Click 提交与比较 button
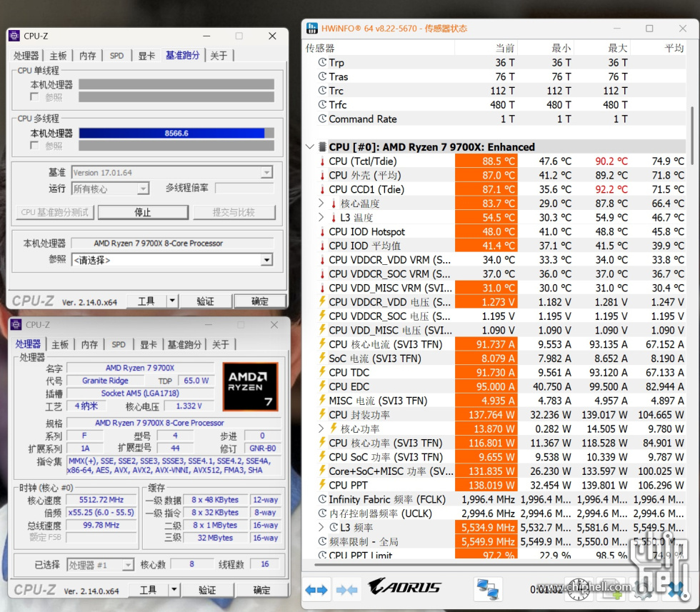Viewport: 700px width, 612px height. [x=234, y=212]
